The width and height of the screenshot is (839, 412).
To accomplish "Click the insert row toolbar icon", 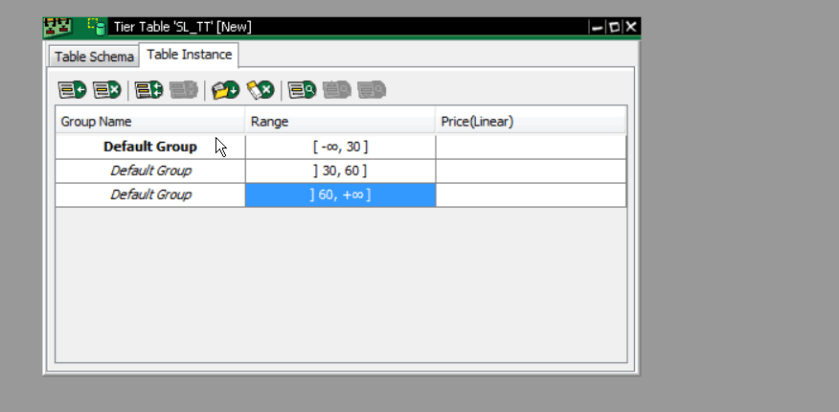I will pyautogui.click(x=72, y=90).
